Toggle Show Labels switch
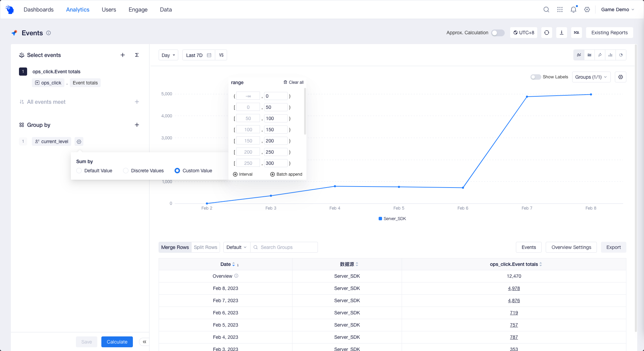Viewport: 644px width, 351px height. 536,77
